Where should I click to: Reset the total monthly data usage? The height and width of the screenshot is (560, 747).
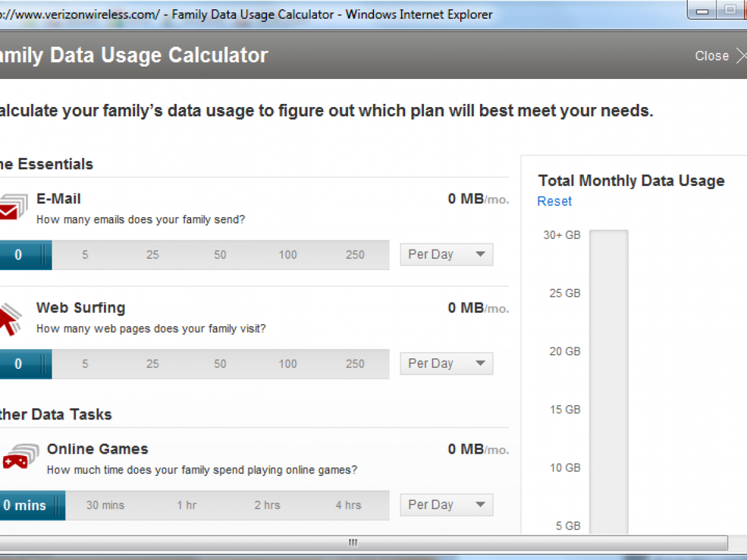(554, 201)
